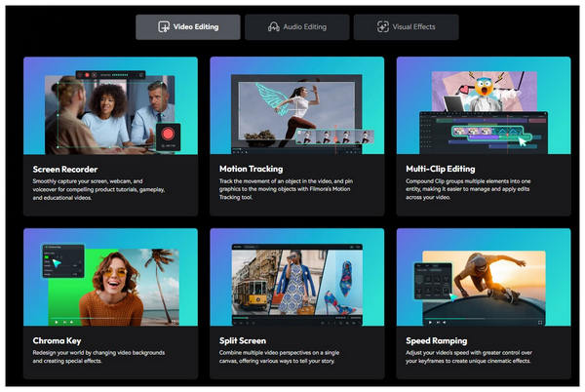This screenshot has width=585, height=392.
Task: Open the Screen Recorder feature title
Action: click(65, 169)
